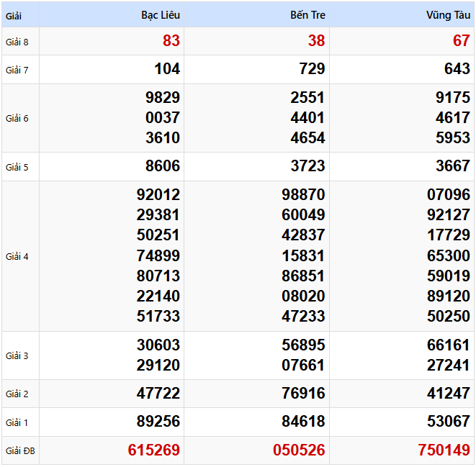Click Giải 7 number 729
The image size is (476, 467).
tap(312, 69)
